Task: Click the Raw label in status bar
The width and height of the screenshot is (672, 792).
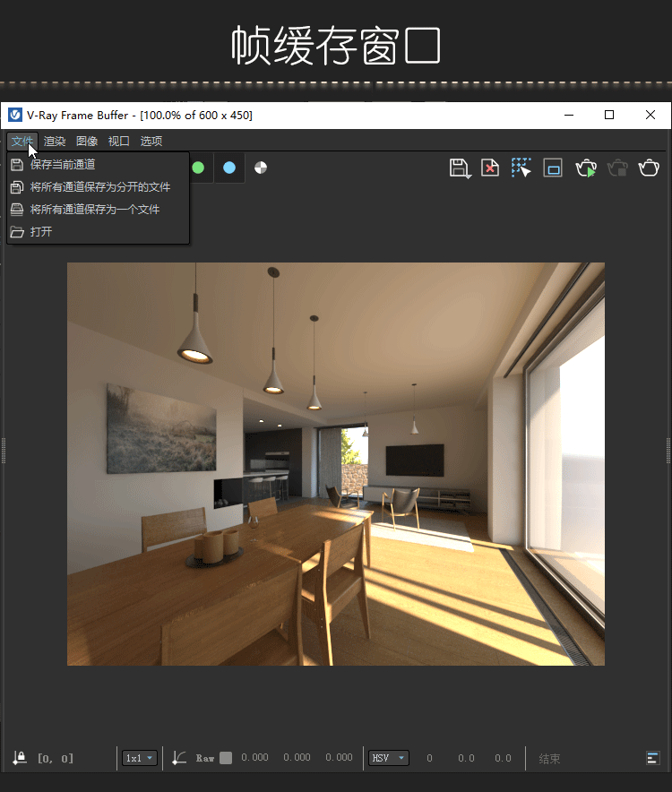Action: point(205,758)
